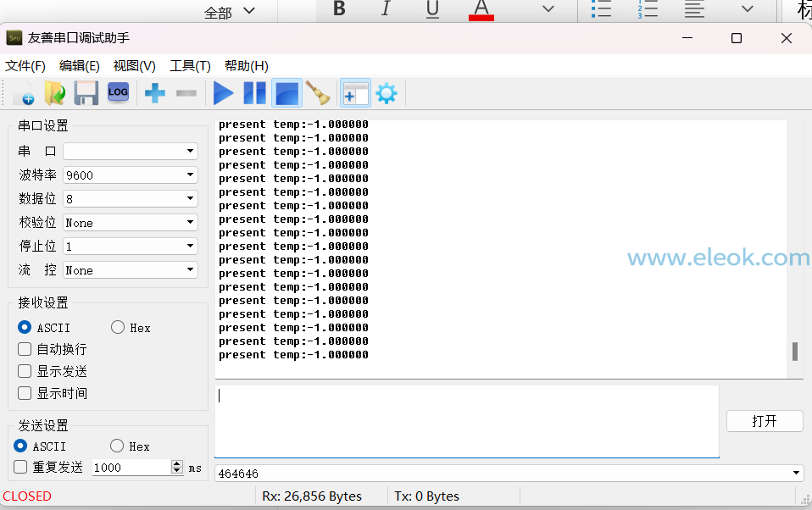This screenshot has width=812, height=510.
Task: Click the blue plus toolbar icon
Action: (x=155, y=94)
